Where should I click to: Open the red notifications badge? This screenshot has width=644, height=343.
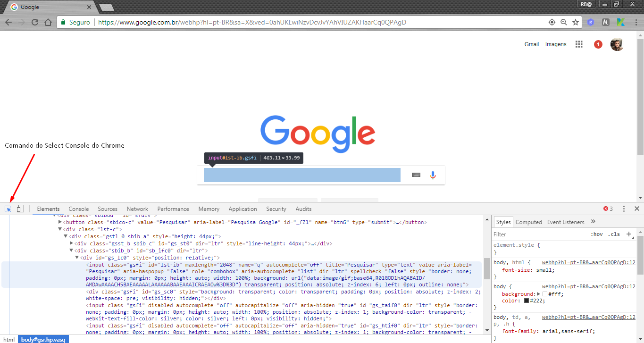598,44
